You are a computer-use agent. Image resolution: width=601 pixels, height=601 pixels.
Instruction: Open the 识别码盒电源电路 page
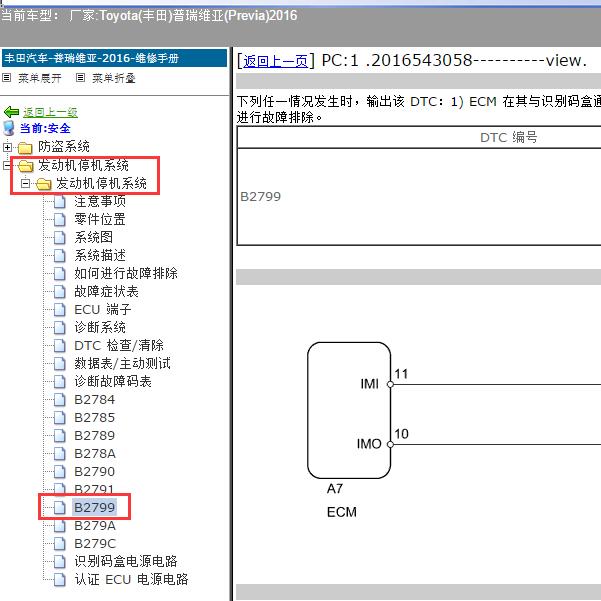pos(126,562)
